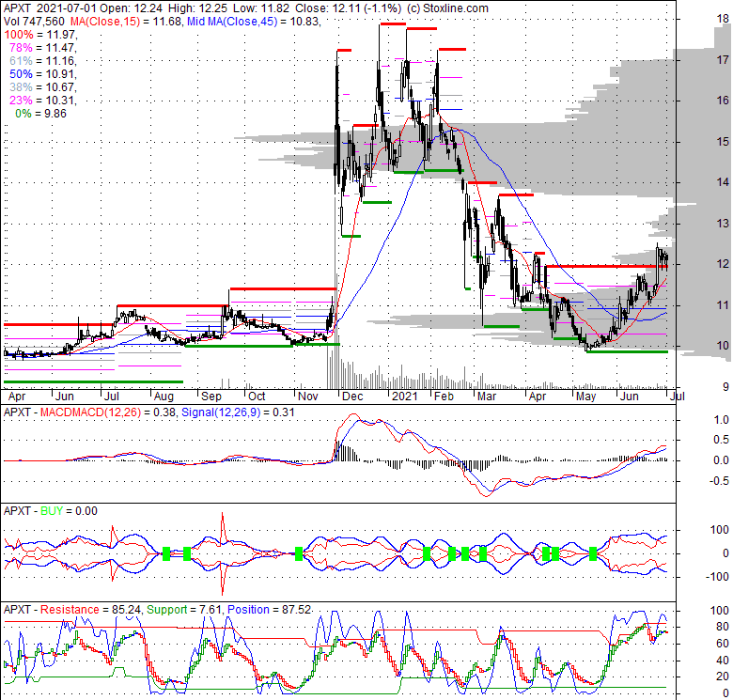Click the 'Support = 7.61' label
733x700 pixels.
coord(185,610)
